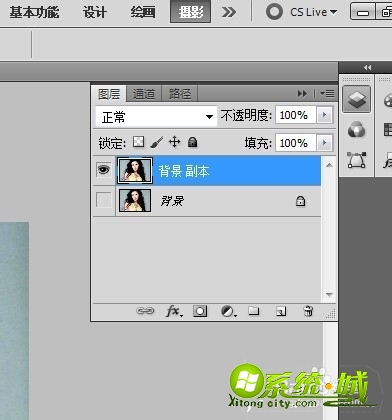Switch to the 通道 tab
Viewport: 392px width, 420px height.
pyautogui.click(x=144, y=94)
